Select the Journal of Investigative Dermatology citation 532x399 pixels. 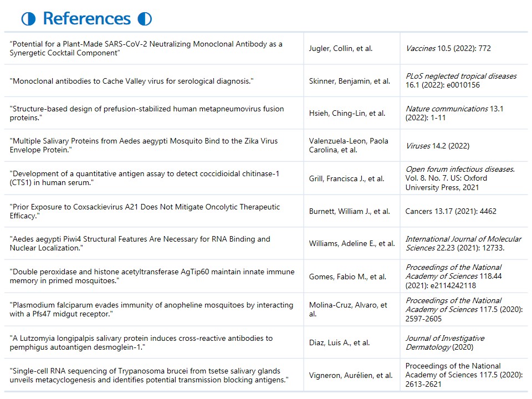tap(445, 342)
